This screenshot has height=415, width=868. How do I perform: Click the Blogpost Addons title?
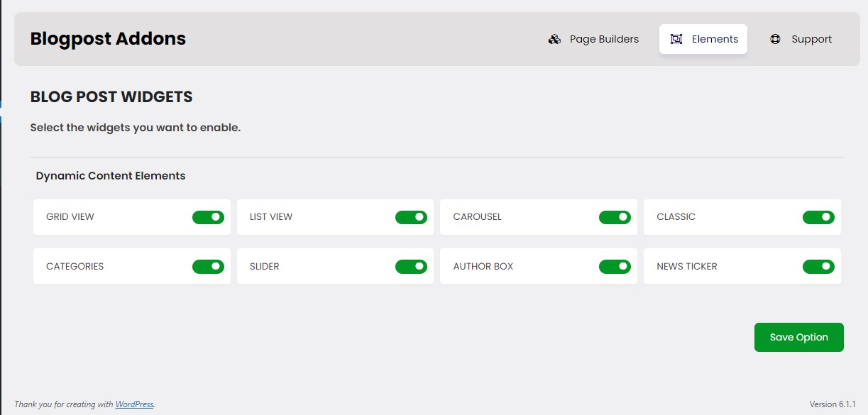108,38
